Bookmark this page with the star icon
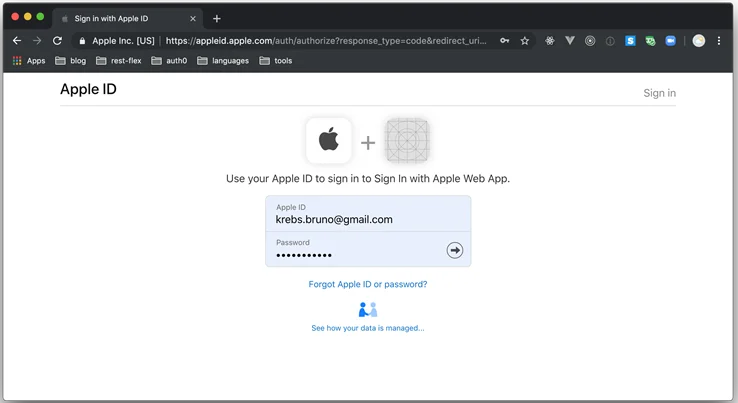 pos(524,41)
